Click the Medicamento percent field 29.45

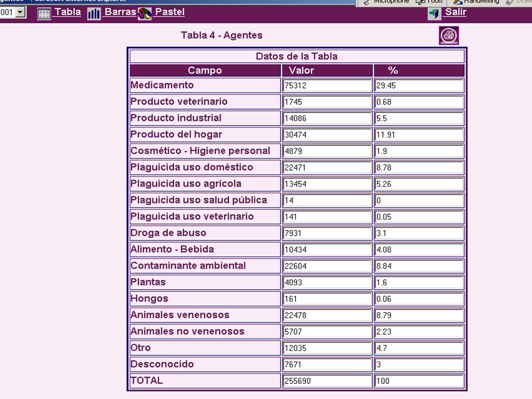point(419,85)
